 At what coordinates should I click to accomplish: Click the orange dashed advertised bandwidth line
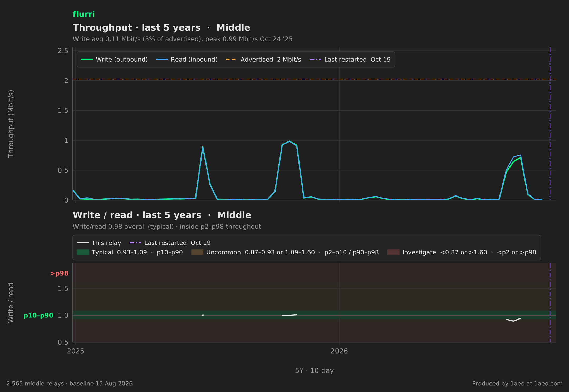pyautogui.click(x=315, y=79)
